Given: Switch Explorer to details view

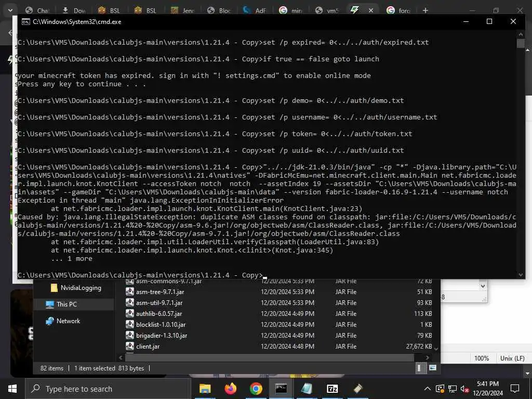Looking at the screenshot, I should [419, 368].
